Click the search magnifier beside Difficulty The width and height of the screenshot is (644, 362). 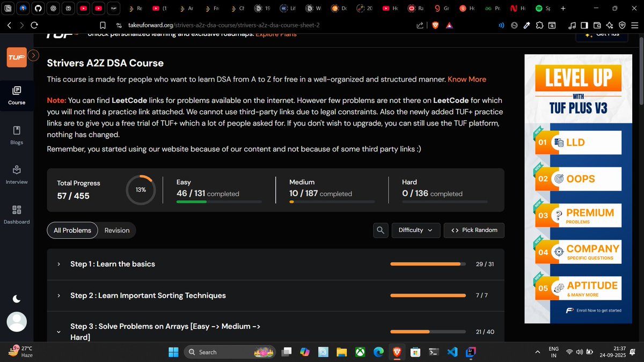[380, 230]
